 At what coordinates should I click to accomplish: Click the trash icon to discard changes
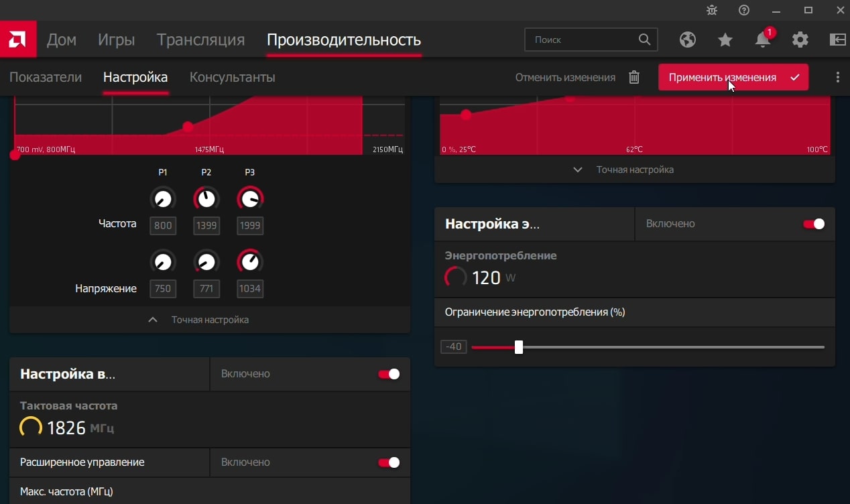(x=634, y=78)
